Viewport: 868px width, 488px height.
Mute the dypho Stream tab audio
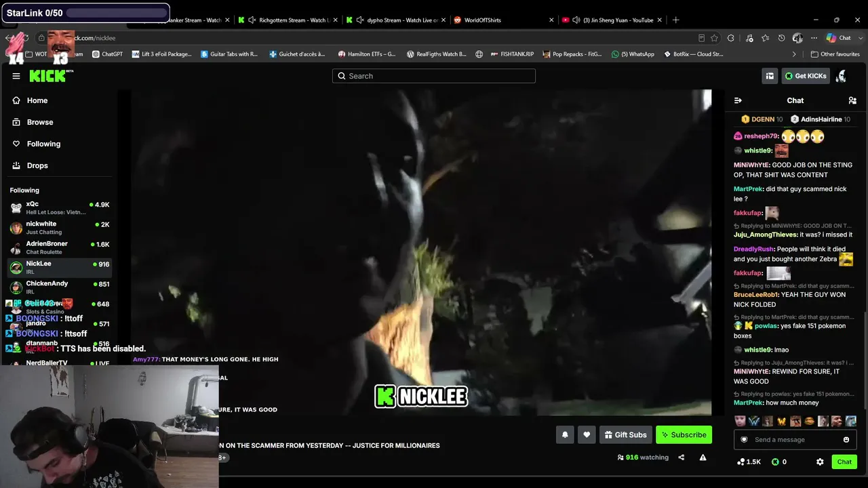pos(360,20)
